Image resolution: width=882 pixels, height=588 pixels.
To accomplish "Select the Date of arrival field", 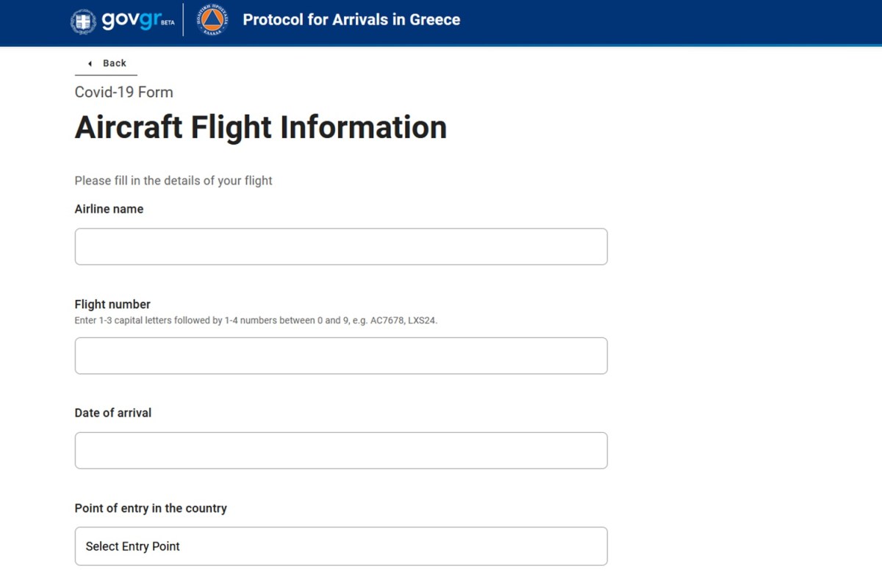I will click(341, 451).
